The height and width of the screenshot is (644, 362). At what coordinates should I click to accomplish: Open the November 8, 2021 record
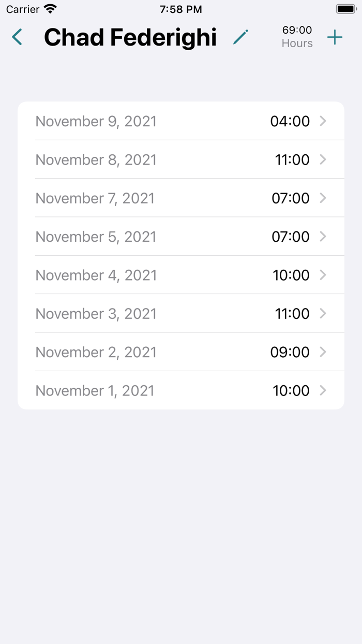(x=181, y=159)
